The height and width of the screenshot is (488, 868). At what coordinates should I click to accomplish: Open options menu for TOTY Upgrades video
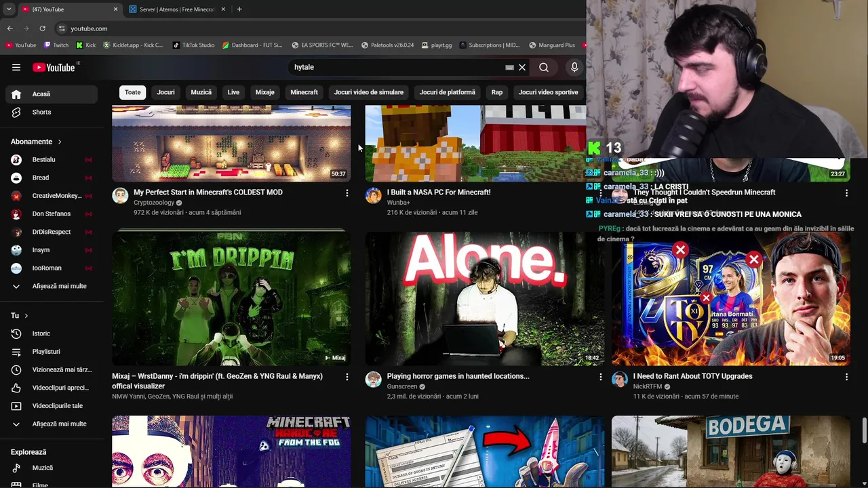click(x=846, y=377)
